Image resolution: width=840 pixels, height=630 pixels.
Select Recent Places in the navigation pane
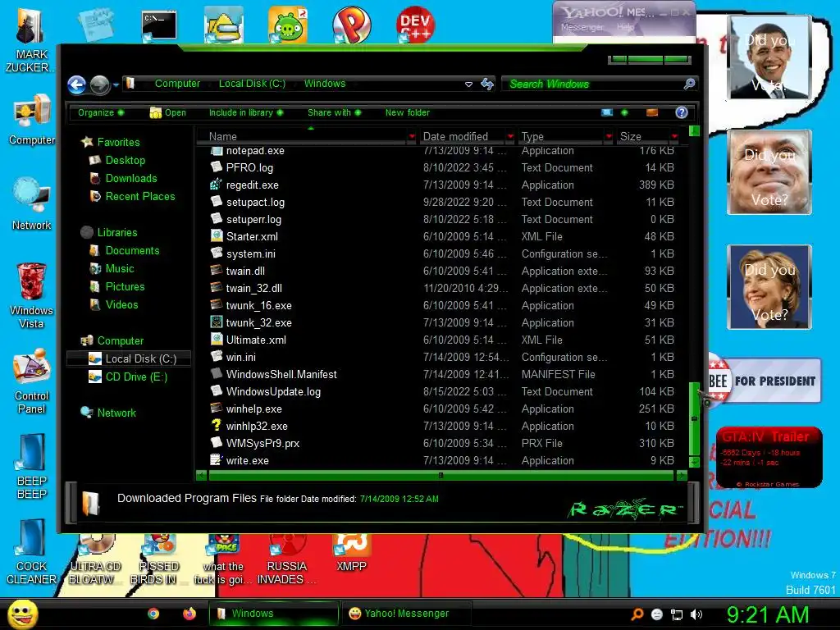pos(139,197)
